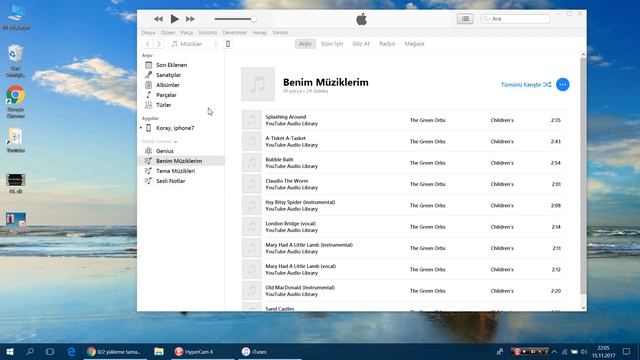640x360 pixels.
Task: Click the Benim Müziklerim playlist artwork
Action: (258, 84)
